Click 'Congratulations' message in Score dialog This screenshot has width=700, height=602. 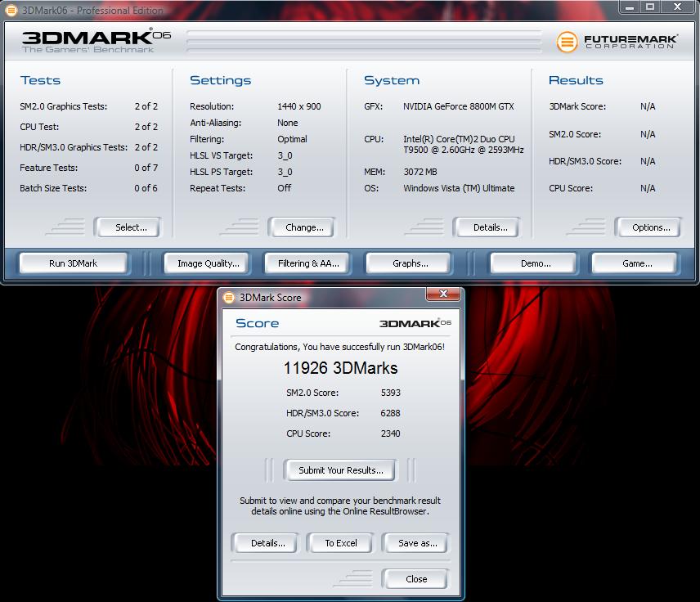tap(339, 347)
